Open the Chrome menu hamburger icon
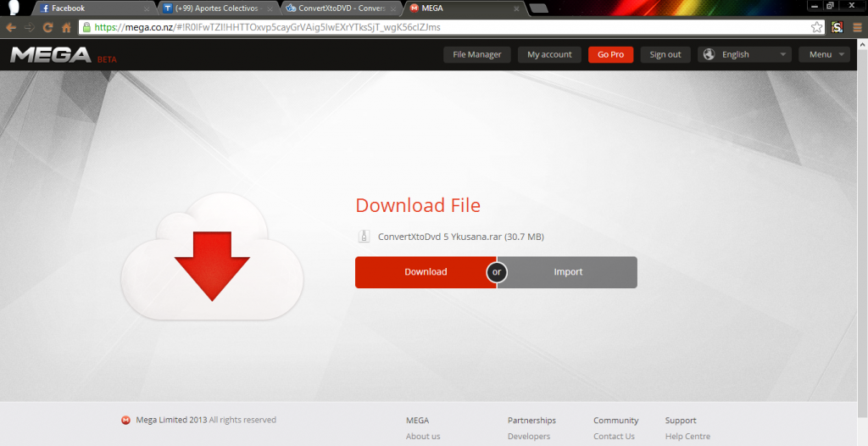 pos(858,27)
